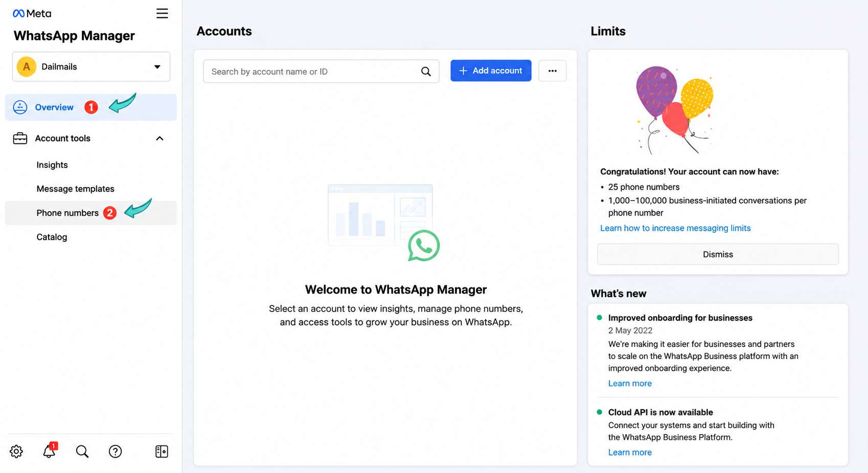868x473 pixels.
Task: Collapse the Account tools section
Action: pos(159,138)
